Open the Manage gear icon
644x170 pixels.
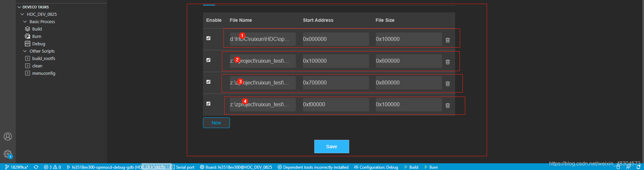(8, 154)
